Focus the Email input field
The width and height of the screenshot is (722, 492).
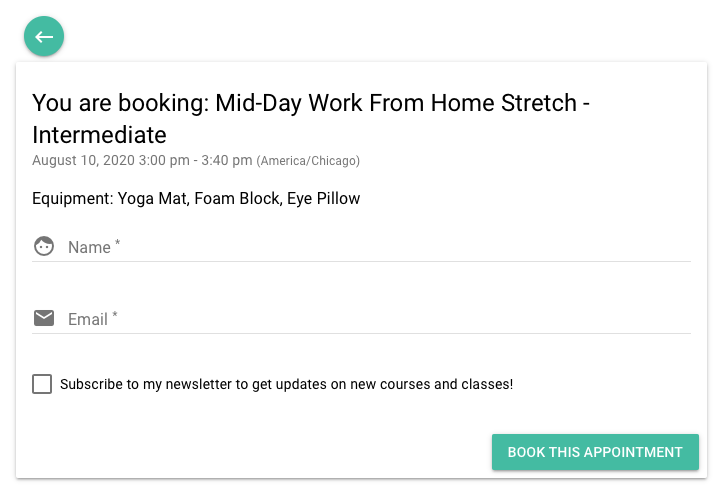[379, 319]
